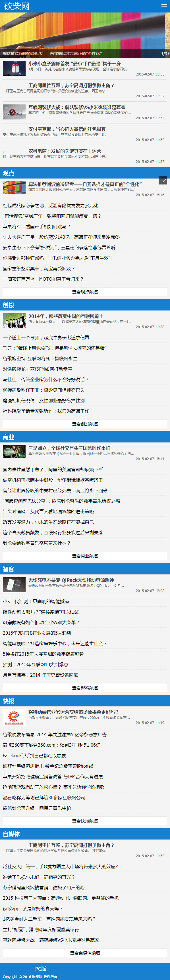Click the scroll-to-top arrow button

(x=163, y=180)
